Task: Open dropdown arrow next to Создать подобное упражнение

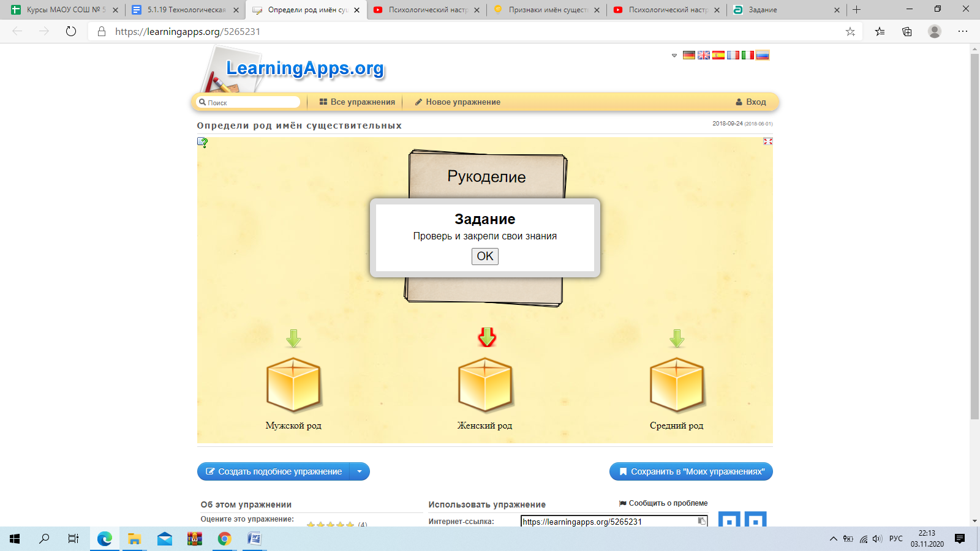Action: (360, 471)
